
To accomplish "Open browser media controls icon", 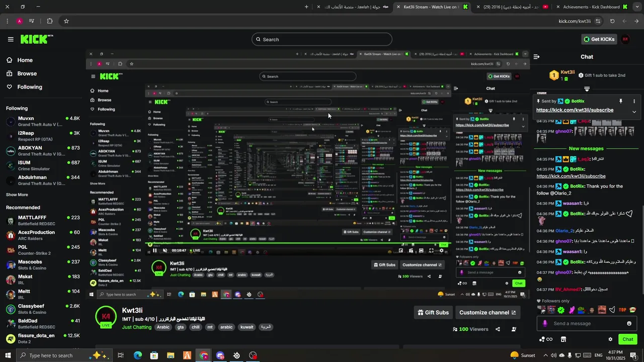I will 32,21.
